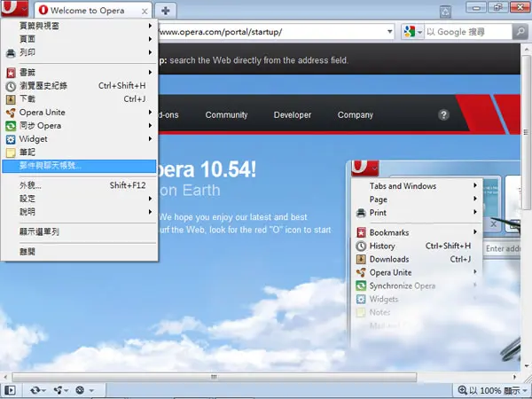Click the Developer navigation link

point(293,115)
